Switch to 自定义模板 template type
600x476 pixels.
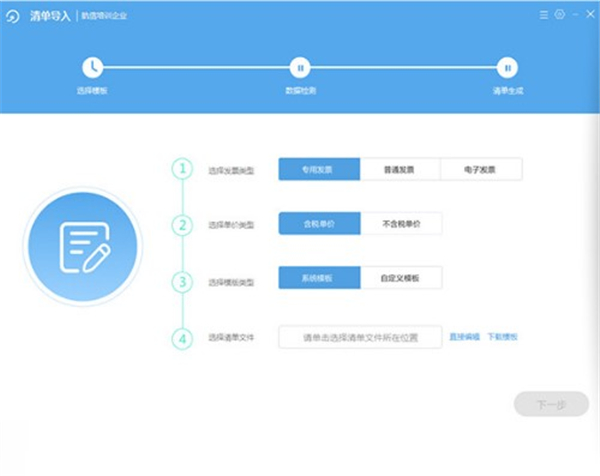tap(400, 281)
